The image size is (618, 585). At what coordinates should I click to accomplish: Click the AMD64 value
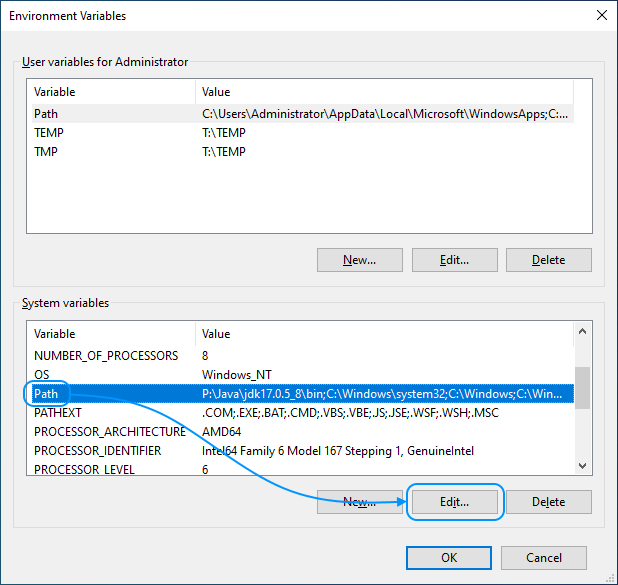point(222,431)
